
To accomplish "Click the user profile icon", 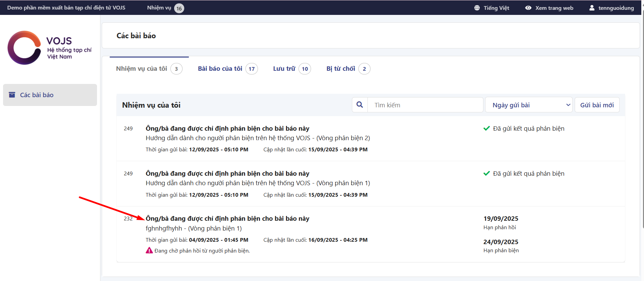I will (x=592, y=8).
